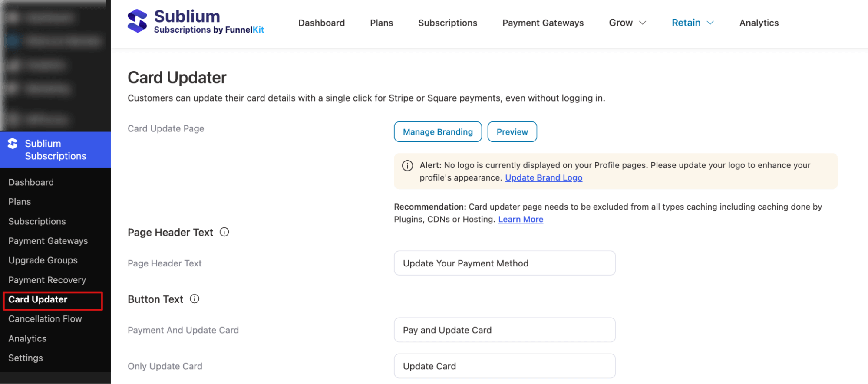The image size is (868, 384).
Task: Open Analytics from the top navigation
Action: [759, 23]
